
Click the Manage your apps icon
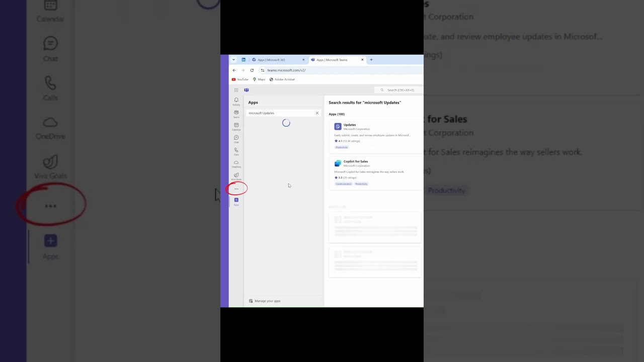click(251, 301)
